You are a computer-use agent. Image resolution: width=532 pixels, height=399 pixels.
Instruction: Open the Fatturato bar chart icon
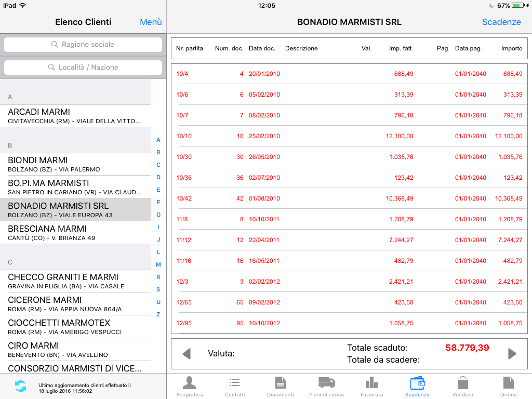pyautogui.click(x=371, y=383)
